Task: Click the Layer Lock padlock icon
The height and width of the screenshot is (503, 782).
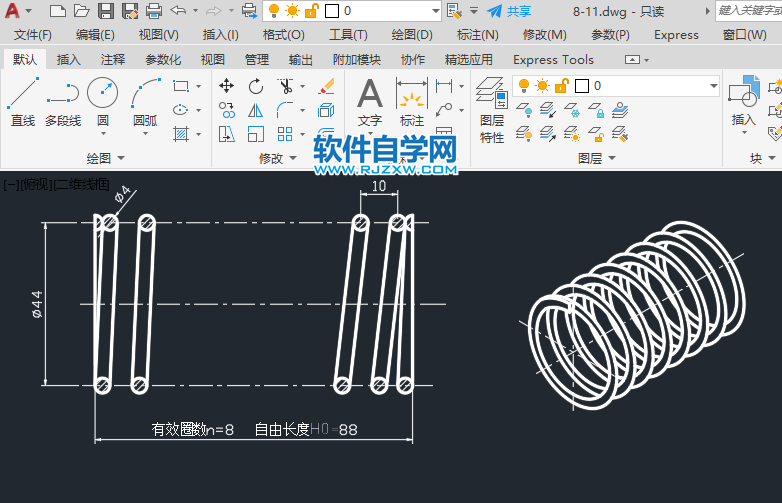Action: coord(596,110)
